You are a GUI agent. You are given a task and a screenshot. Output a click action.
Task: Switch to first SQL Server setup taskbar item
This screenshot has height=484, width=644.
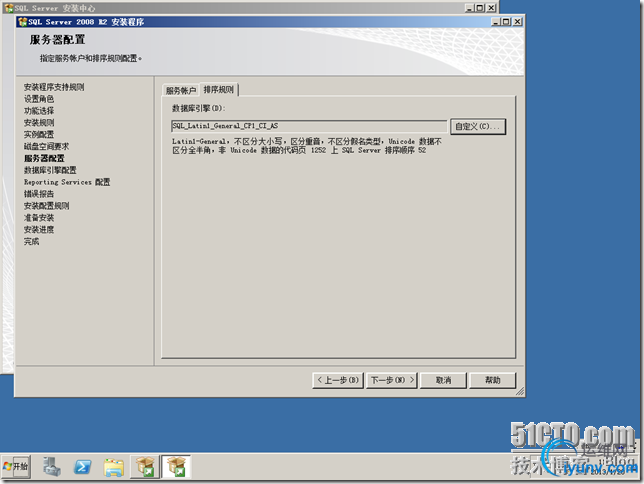click(x=145, y=467)
